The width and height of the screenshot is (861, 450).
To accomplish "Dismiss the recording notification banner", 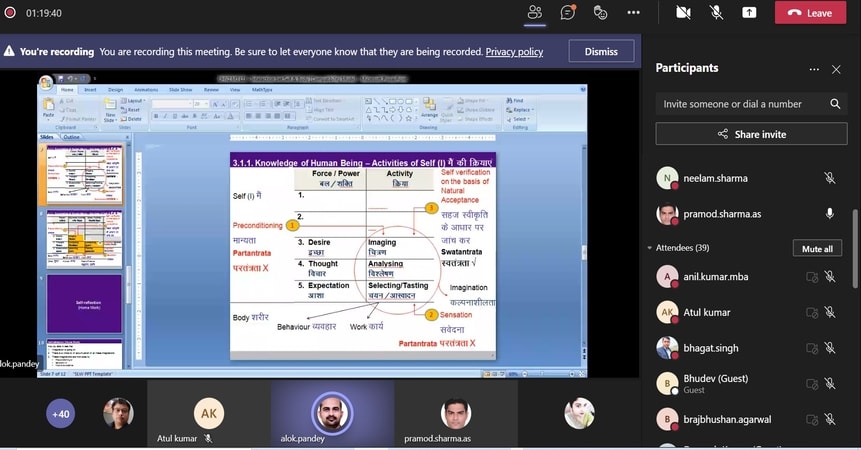I will click(x=600, y=51).
